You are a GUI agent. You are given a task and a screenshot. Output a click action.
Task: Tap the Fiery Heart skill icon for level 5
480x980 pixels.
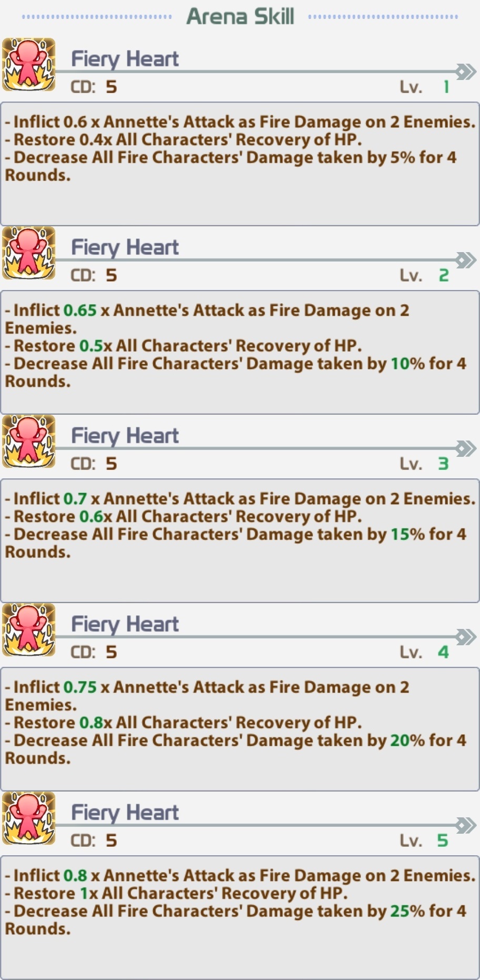tap(29, 818)
